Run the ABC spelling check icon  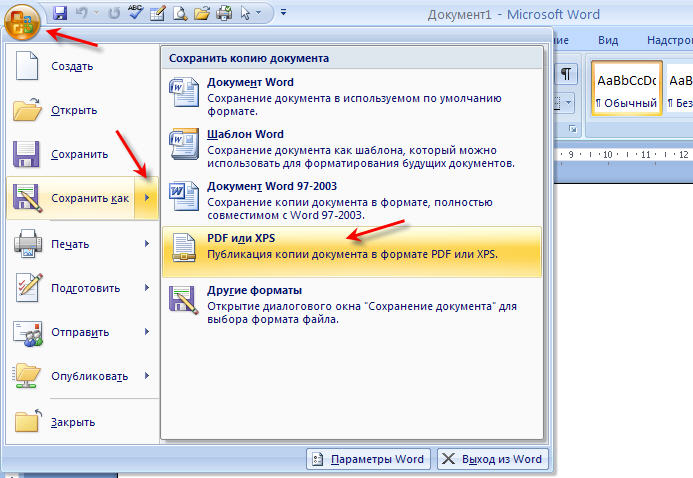[x=135, y=12]
